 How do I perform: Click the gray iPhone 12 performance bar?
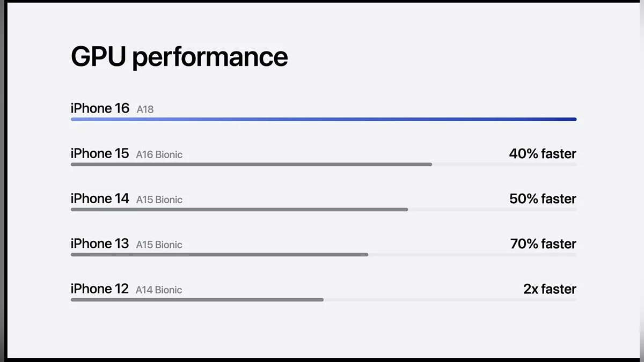click(197, 299)
